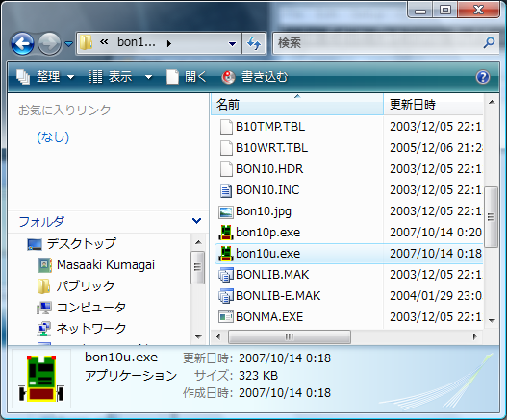This screenshot has width=507, height=420.
Task: Click the 開く open toolbar button
Action: click(x=187, y=77)
